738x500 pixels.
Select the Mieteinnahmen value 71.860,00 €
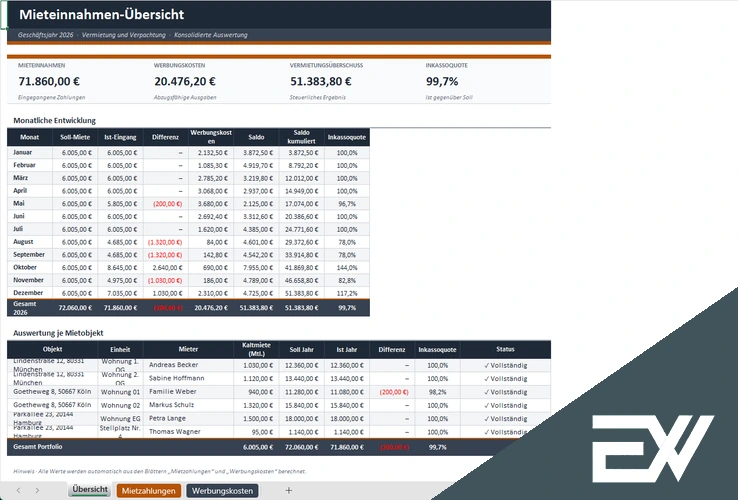pos(49,81)
